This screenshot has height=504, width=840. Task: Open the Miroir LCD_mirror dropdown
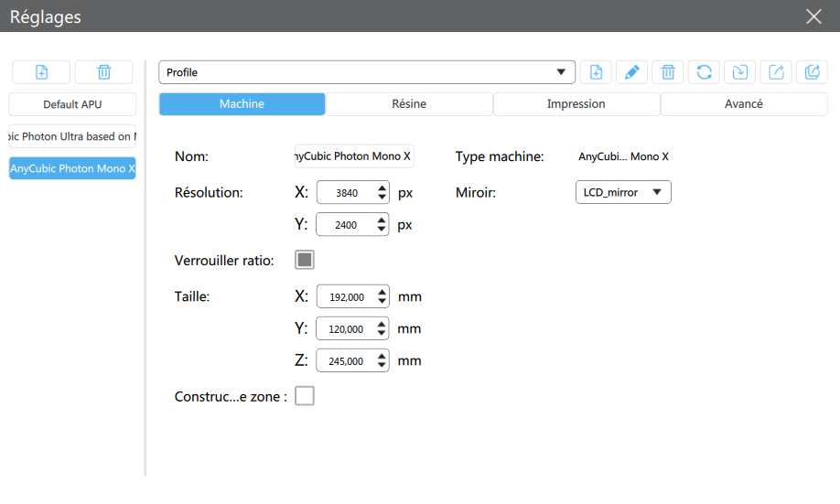(x=623, y=192)
